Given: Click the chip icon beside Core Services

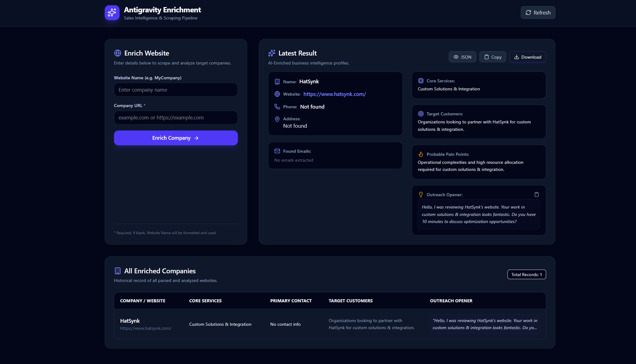Looking at the screenshot, I should pos(421,81).
